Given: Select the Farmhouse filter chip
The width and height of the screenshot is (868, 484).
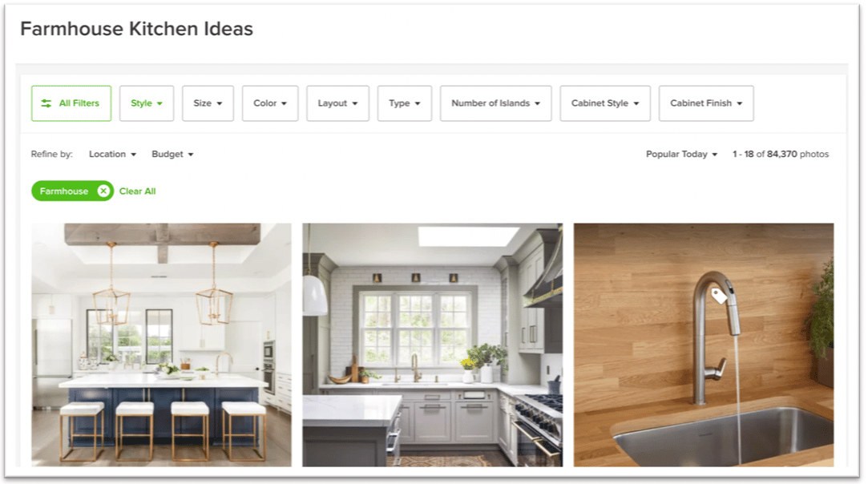Looking at the screenshot, I should [64, 191].
